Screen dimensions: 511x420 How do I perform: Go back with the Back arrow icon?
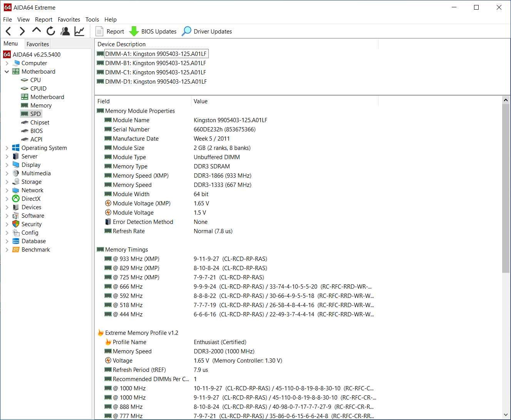(x=8, y=31)
